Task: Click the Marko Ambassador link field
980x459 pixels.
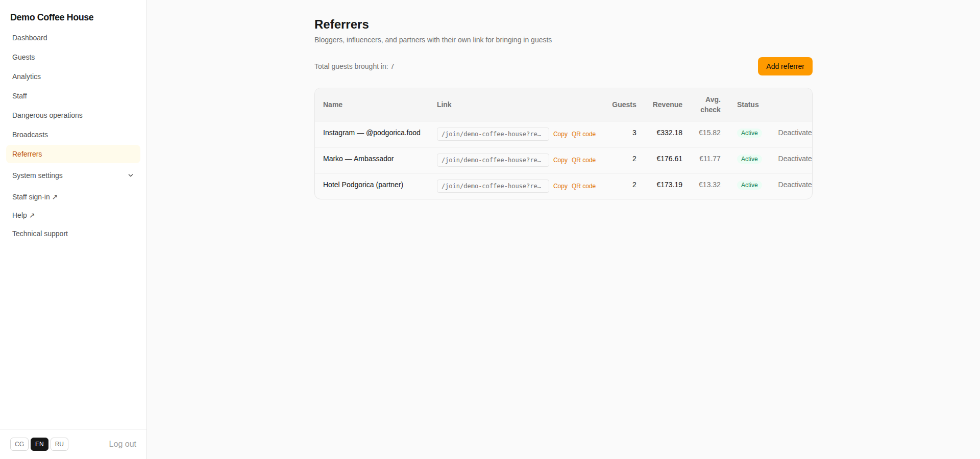Action: point(493,160)
